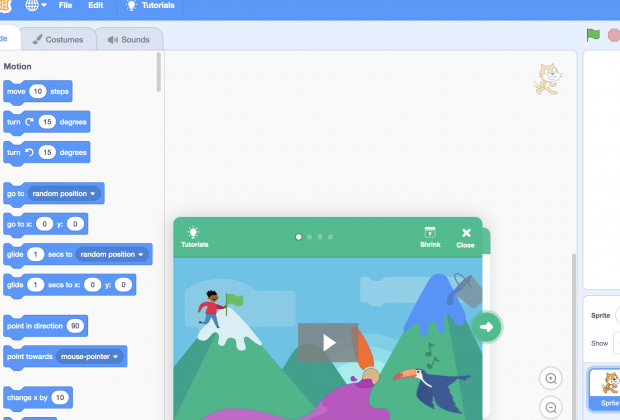620x420 pixels.
Task: Click the blocks palette scrollbar
Action: coord(159,72)
